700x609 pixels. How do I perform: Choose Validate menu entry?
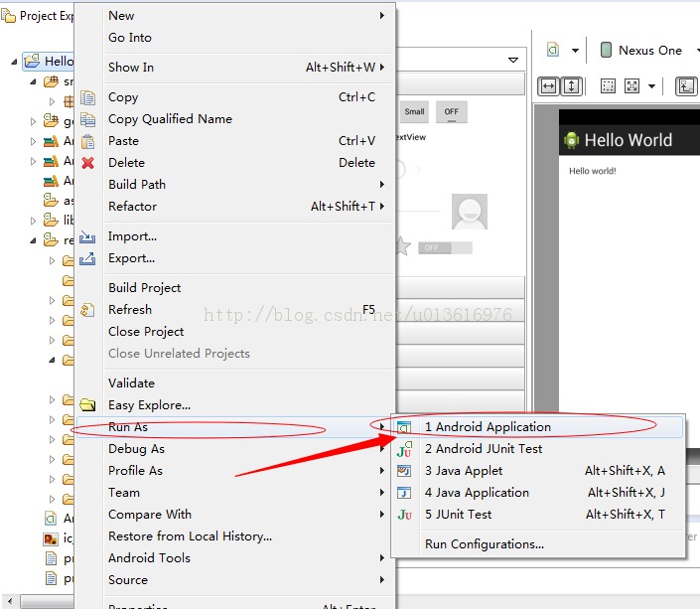click(x=235, y=383)
